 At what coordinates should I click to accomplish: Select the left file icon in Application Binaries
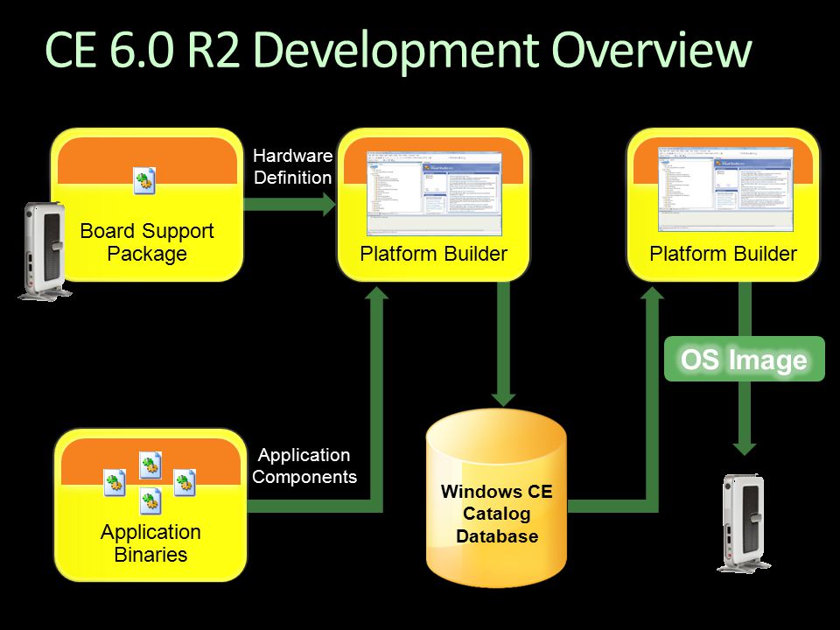115,483
